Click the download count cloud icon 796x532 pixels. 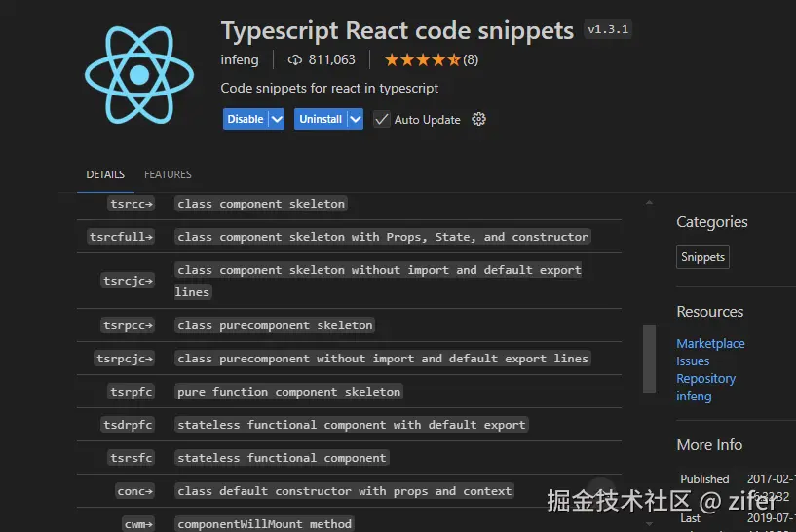point(294,60)
